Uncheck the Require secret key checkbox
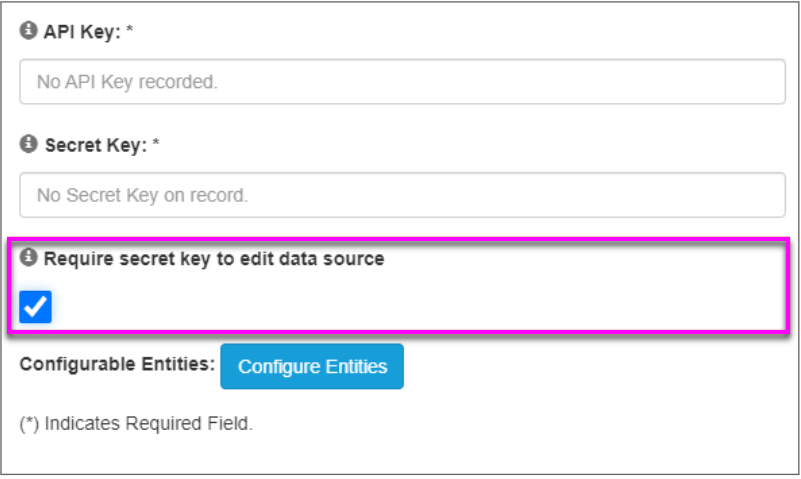The height and width of the screenshot is (479, 801). 36,307
